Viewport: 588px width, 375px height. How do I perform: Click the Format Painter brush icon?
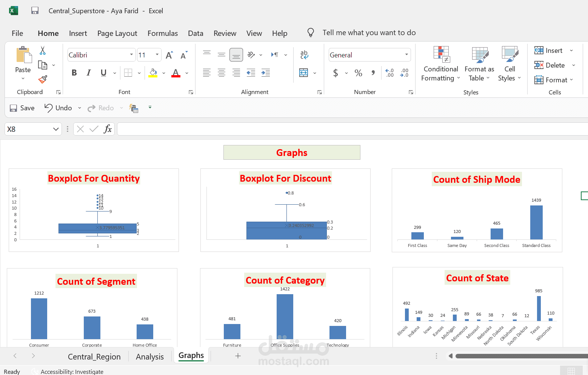43,79
